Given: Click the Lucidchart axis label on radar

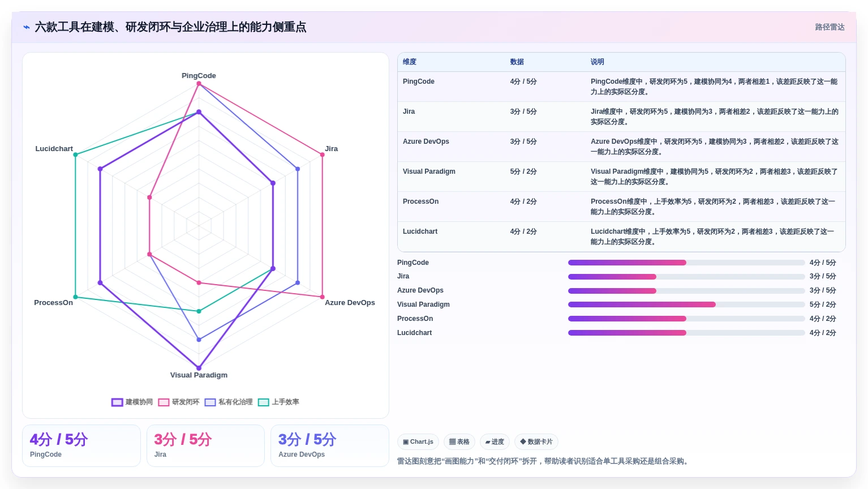Looking at the screenshot, I should point(54,148).
